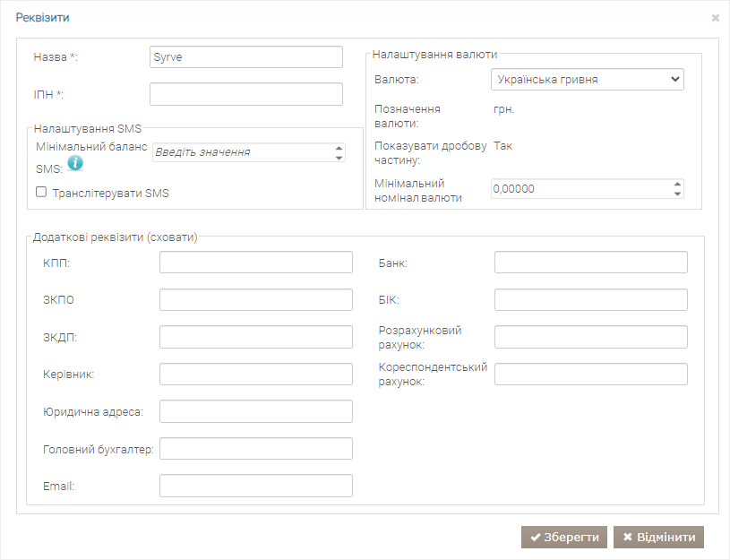Increase Мінімальний номінал валюти value
730x560 pixels.
[x=677, y=184]
